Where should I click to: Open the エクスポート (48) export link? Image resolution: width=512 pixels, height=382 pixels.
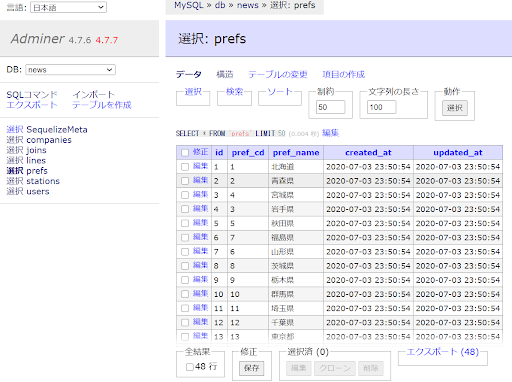(443, 352)
